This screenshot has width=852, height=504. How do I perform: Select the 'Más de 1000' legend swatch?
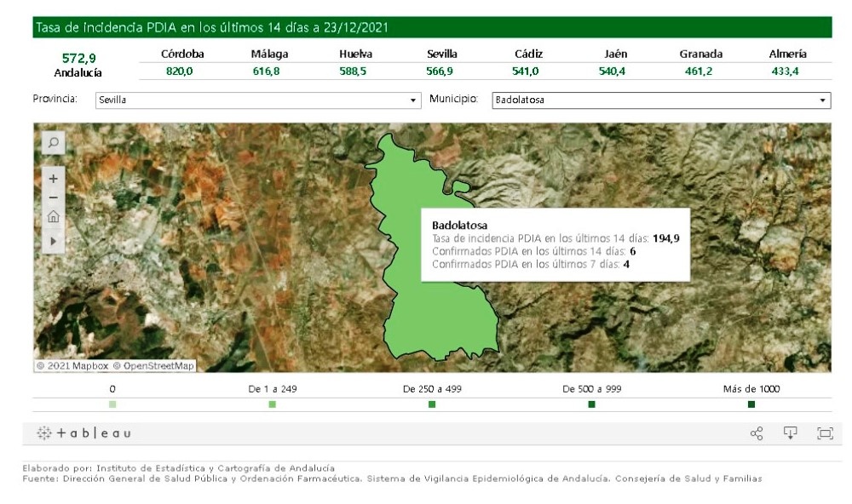point(751,404)
